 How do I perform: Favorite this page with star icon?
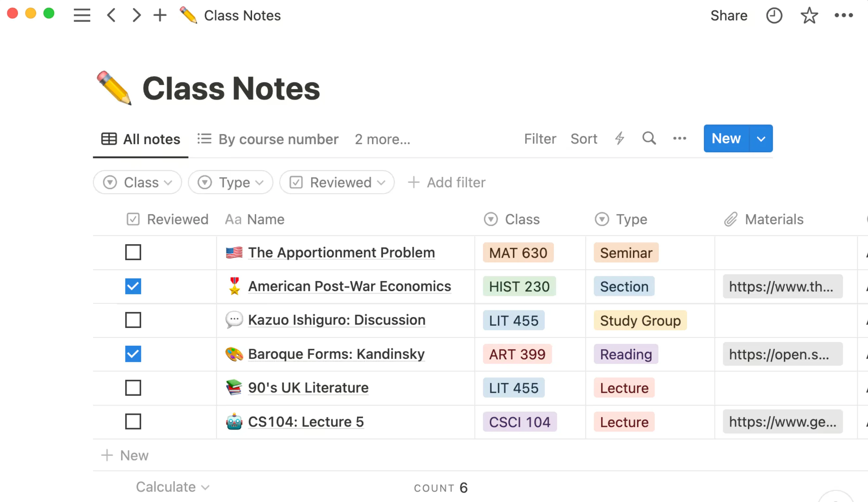point(809,16)
